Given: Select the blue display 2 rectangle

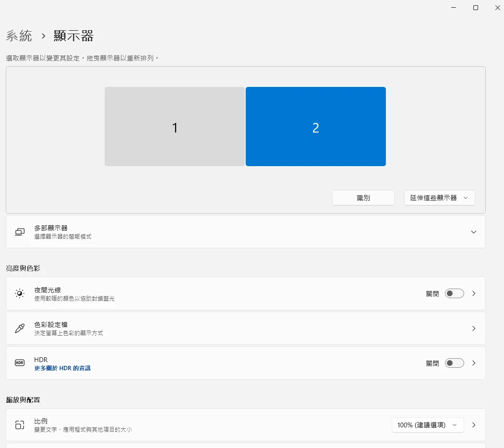Looking at the screenshot, I should coord(315,127).
